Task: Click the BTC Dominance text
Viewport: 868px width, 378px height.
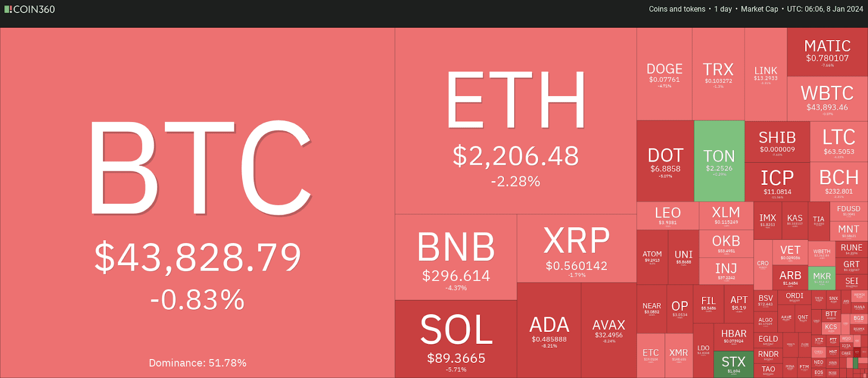Action: click(x=197, y=363)
